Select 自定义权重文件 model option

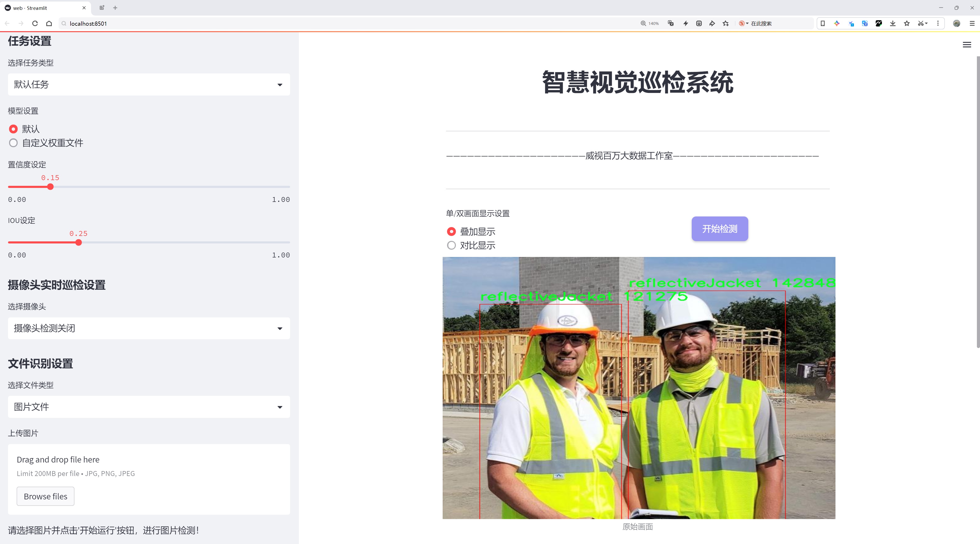click(14, 143)
